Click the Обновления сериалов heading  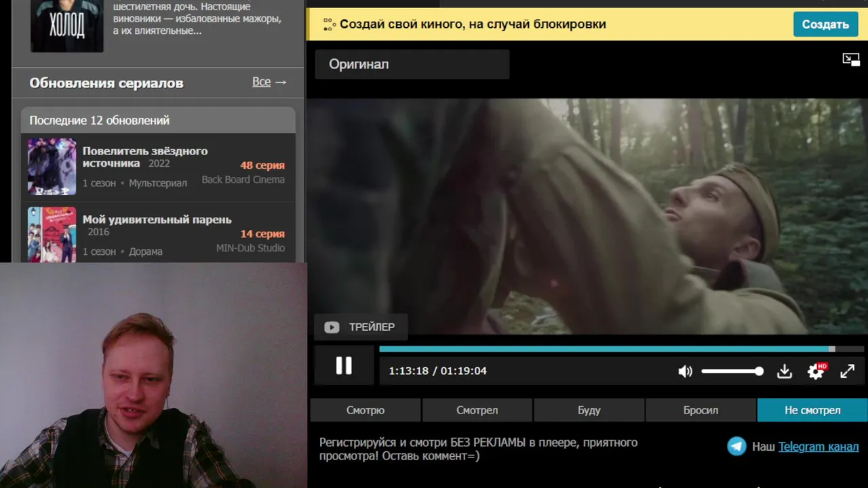(x=106, y=83)
